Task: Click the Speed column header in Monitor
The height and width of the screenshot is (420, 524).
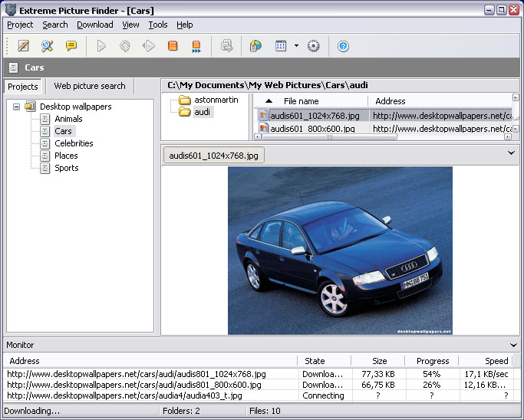Action: [486, 361]
